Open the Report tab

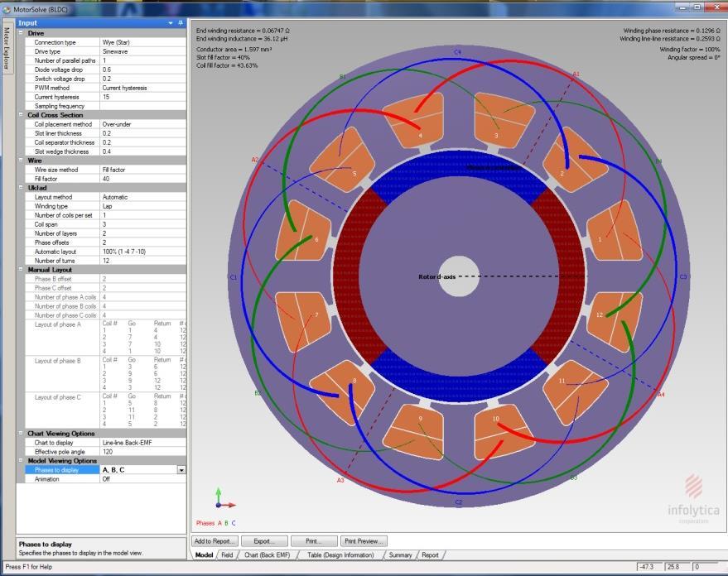430,554
